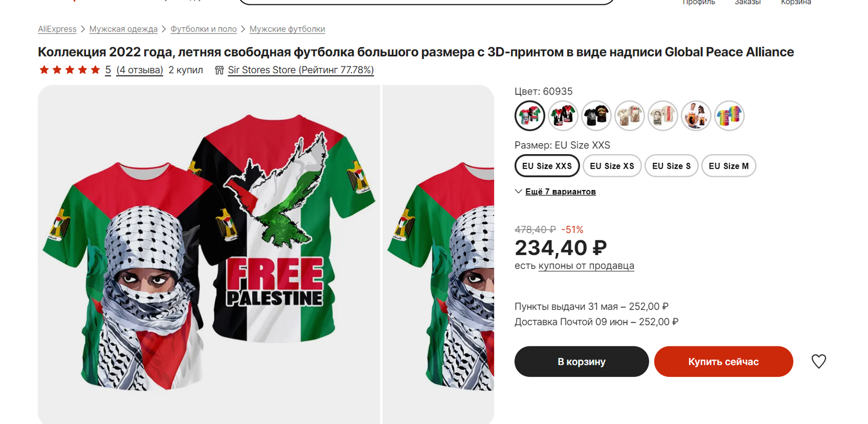Pick the beige Gaza shirt color variant

629,116
